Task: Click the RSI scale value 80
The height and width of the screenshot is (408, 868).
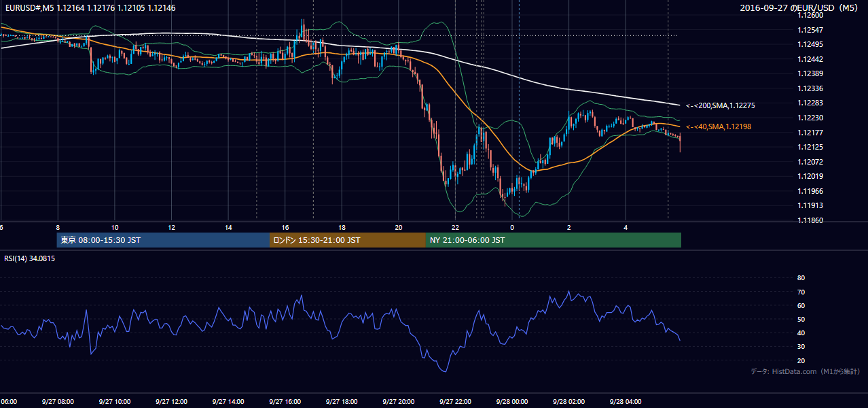Action: pyautogui.click(x=801, y=278)
